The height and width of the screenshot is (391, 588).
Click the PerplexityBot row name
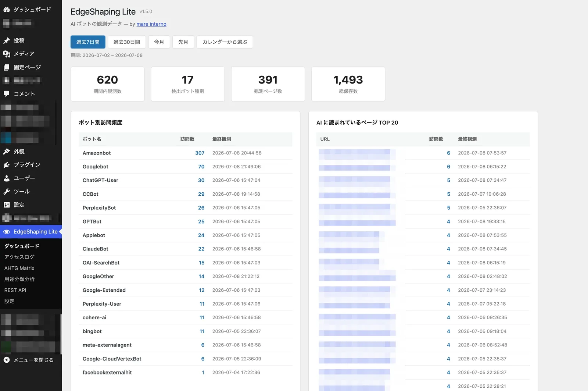(99, 208)
